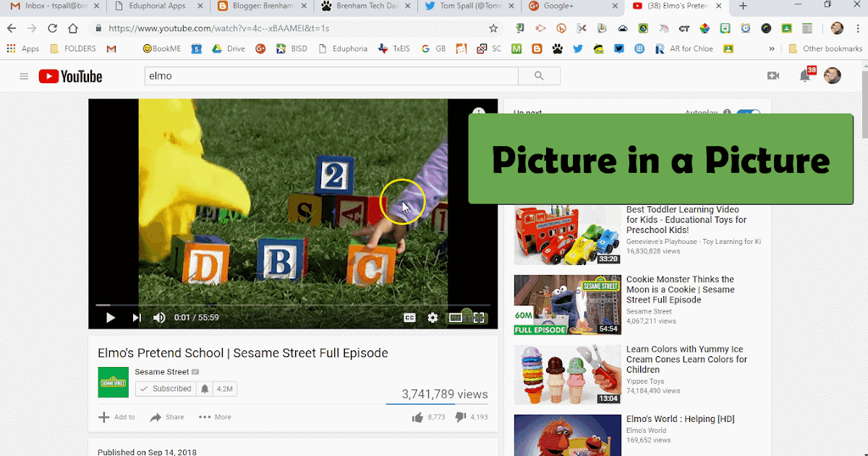Enter fullscreen mode in the player
This screenshot has height=456, width=868.
pyautogui.click(x=479, y=318)
